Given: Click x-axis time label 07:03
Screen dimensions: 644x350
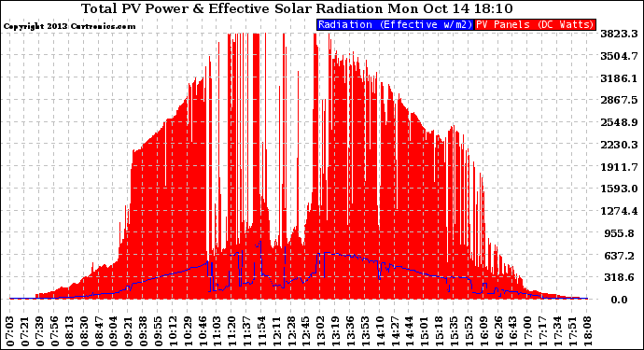Looking at the screenshot, I should (10, 331).
